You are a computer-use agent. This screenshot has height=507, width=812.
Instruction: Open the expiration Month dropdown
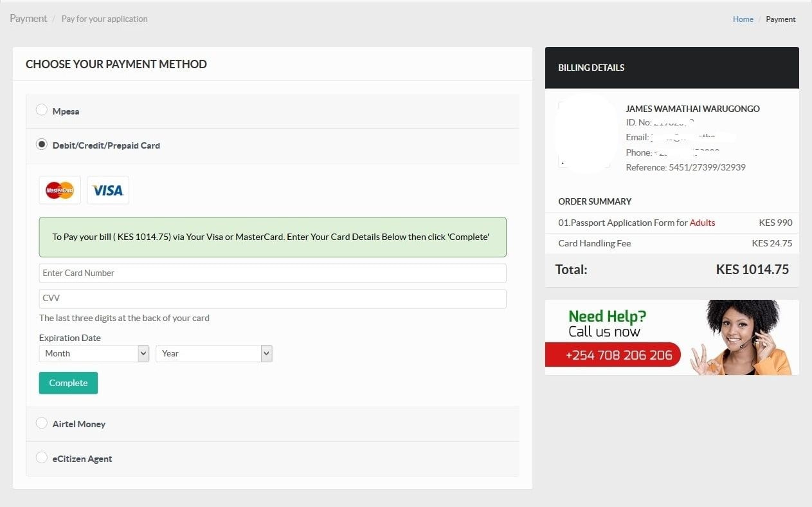click(x=94, y=353)
